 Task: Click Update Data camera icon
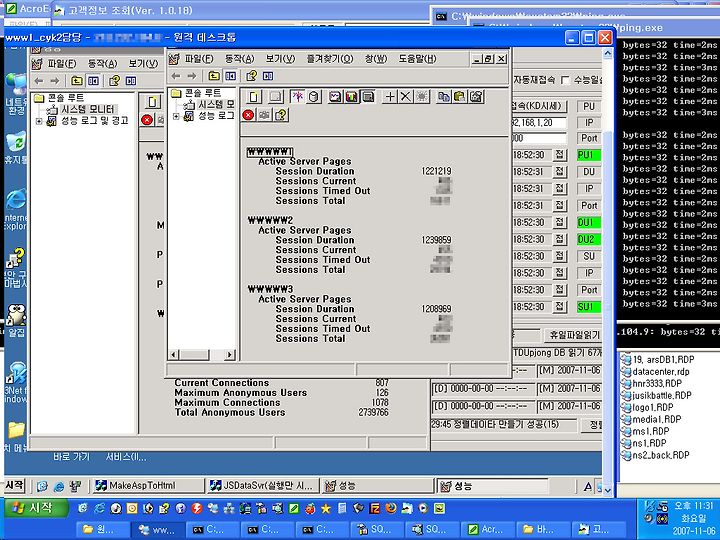pyautogui.click(x=264, y=115)
